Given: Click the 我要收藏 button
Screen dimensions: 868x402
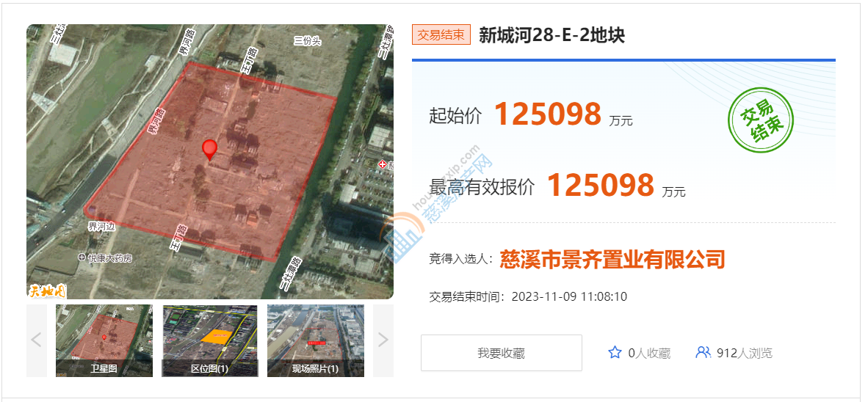Looking at the screenshot, I should pyautogui.click(x=501, y=353).
